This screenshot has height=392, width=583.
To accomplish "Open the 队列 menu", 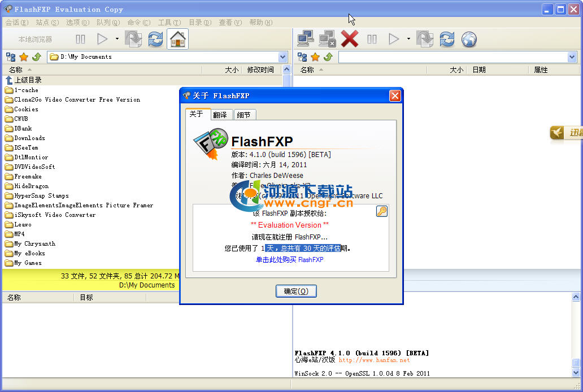I will click(x=108, y=23).
